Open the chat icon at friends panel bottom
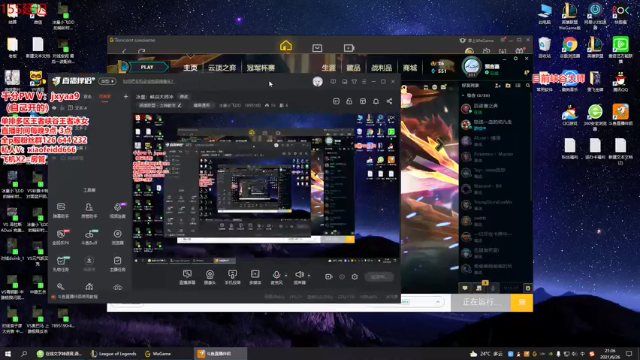 click(465, 288)
